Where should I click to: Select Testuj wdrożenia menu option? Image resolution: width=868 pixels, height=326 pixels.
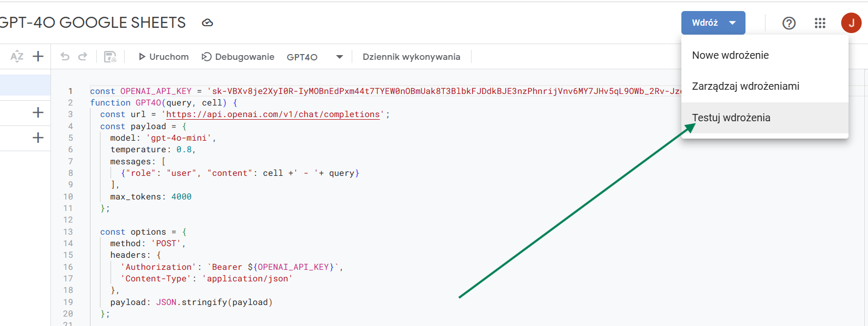pyautogui.click(x=731, y=118)
